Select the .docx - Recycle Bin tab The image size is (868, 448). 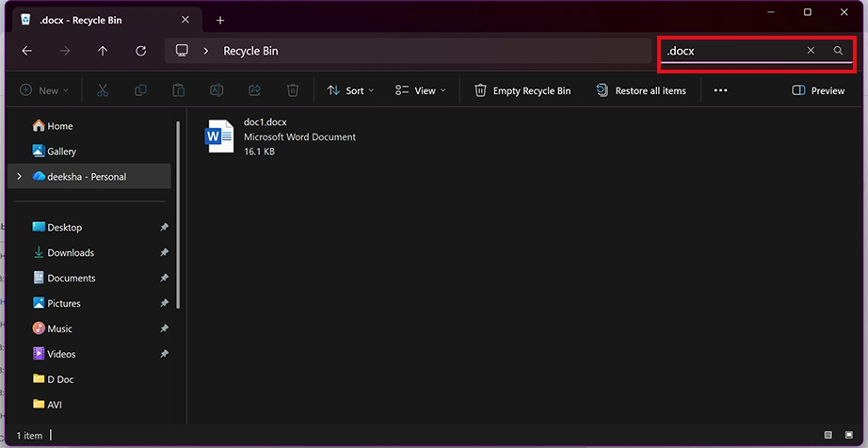click(x=105, y=20)
